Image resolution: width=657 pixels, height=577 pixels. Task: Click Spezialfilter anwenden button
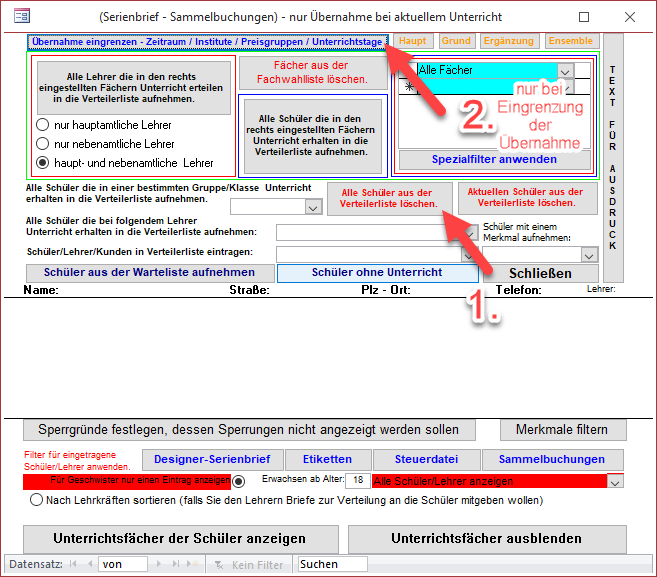pyautogui.click(x=494, y=160)
